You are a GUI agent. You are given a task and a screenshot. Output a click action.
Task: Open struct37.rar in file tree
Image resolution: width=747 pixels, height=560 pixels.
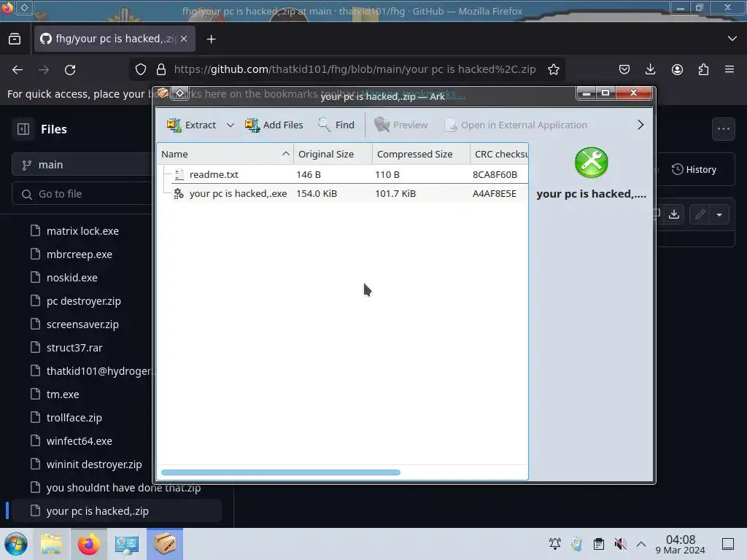tap(74, 348)
